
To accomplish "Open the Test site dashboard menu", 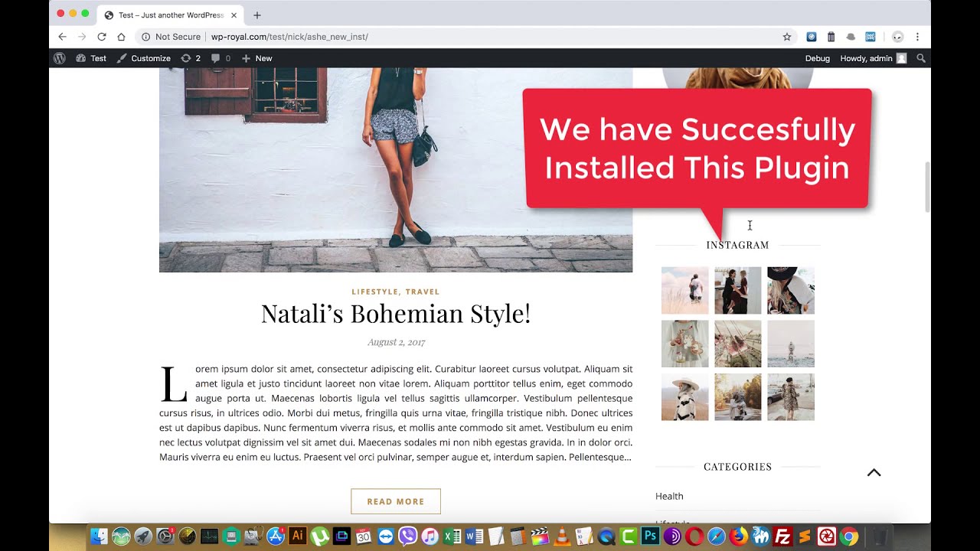I will pyautogui.click(x=91, y=58).
